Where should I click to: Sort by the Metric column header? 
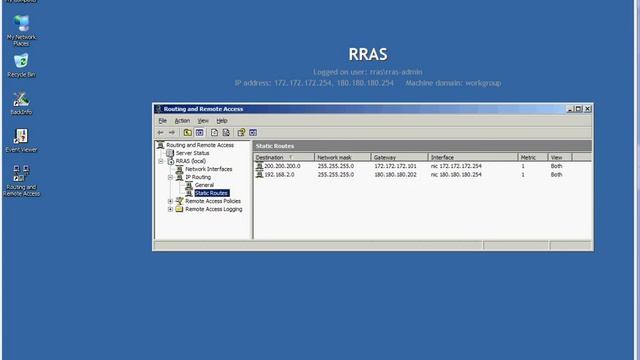click(x=533, y=157)
